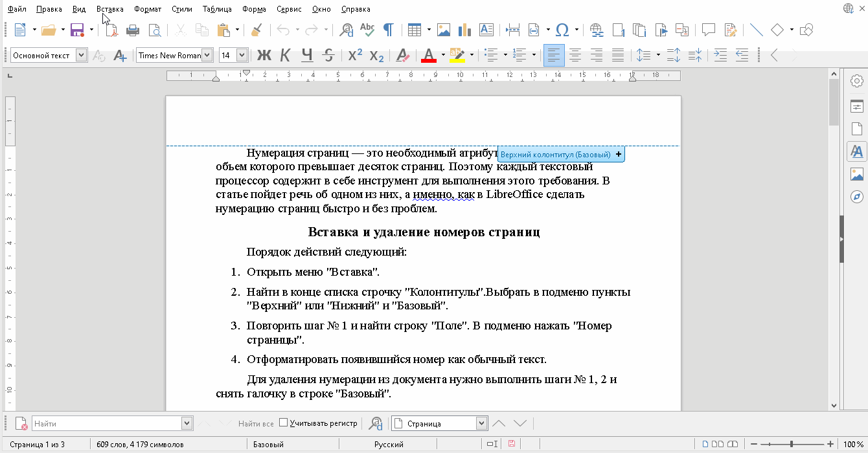
Task: Open the Формат menu
Action: click(148, 9)
